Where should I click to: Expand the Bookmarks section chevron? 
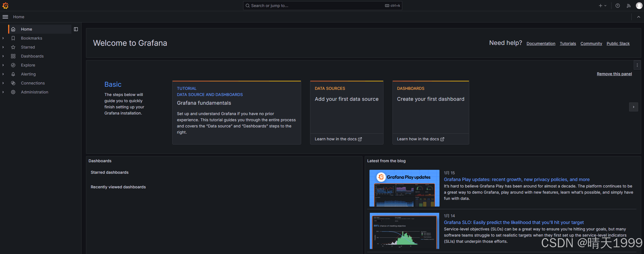[x=3, y=38]
